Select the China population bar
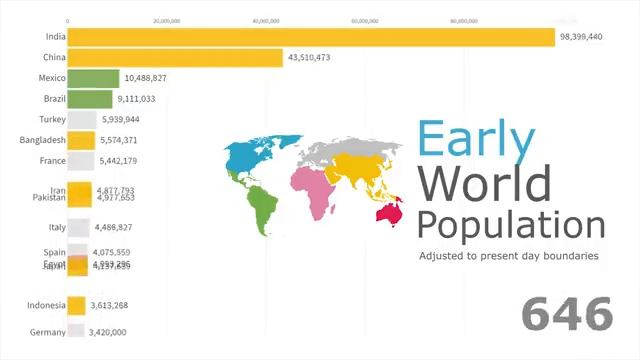640x360 pixels. (x=175, y=58)
